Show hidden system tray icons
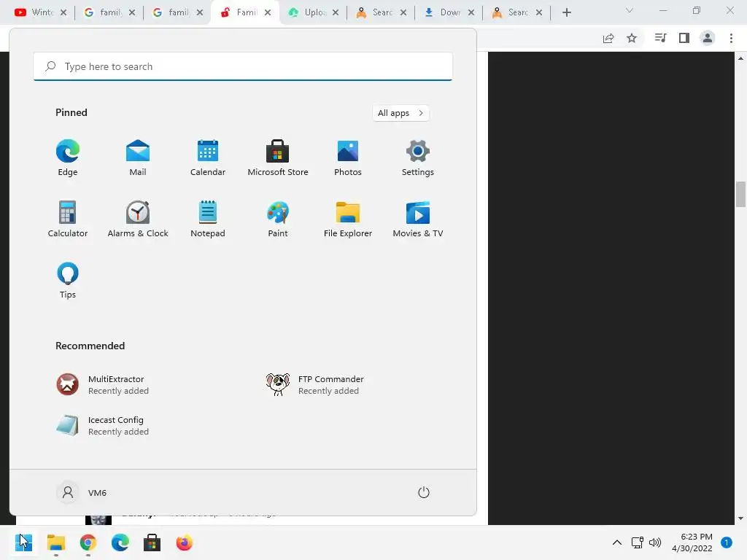The width and height of the screenshot is (747, 560). pos(617,542)
